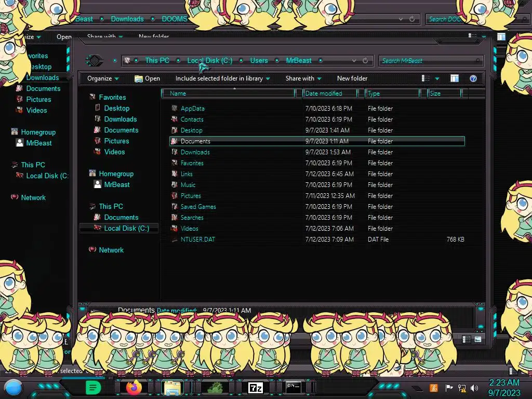Open the Organize menu
The height and width of the screenshot is (399, 532).
(103, 78)
